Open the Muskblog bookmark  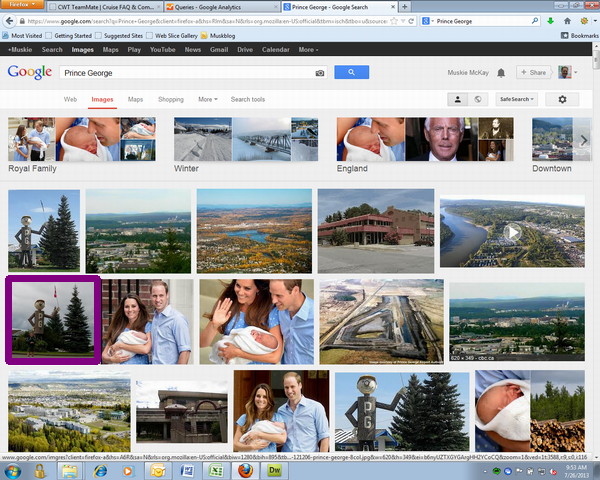point(218,36)
